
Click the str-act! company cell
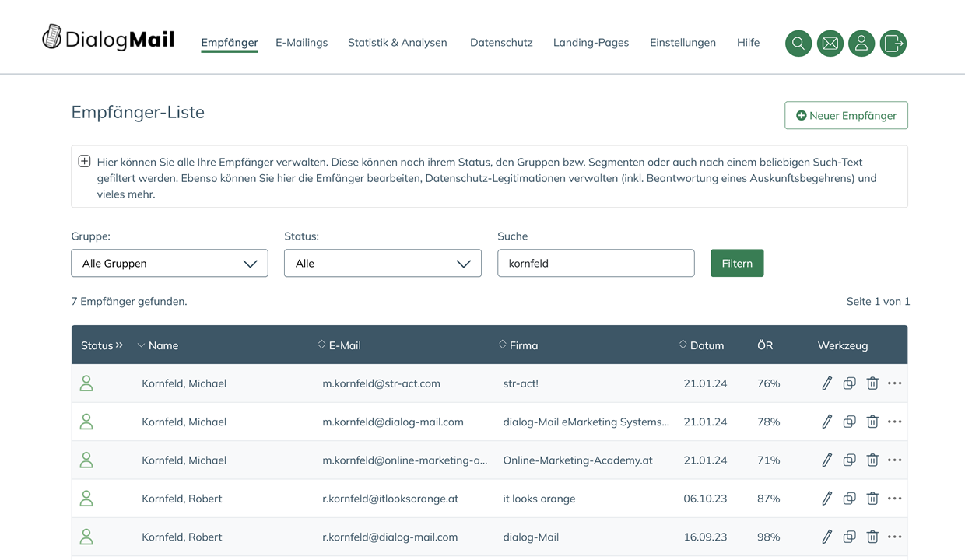(521, 383)
